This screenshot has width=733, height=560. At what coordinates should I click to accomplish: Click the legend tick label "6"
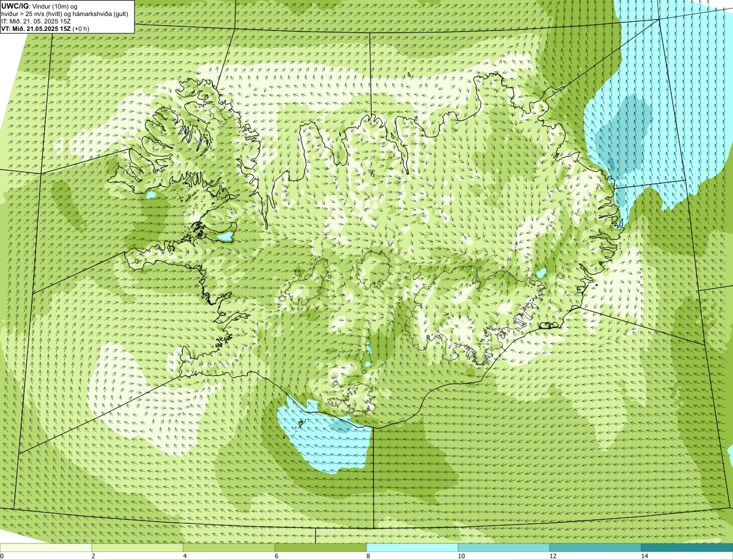(276, 556)
